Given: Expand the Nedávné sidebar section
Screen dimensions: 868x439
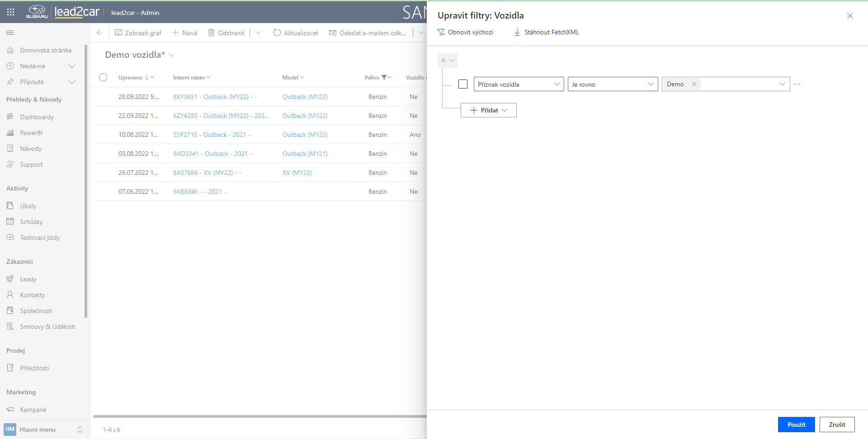Looking at the screenshot, I should click(x=71, y=66).
